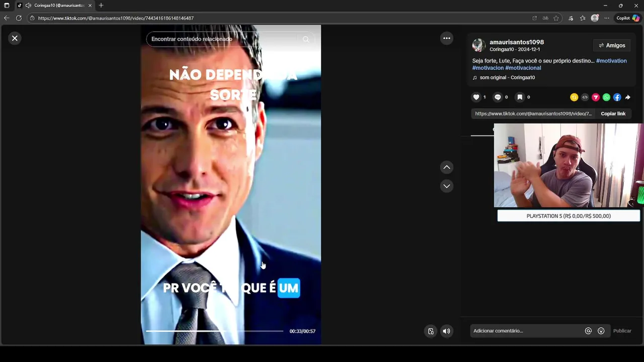Repost video using yellow repost icon

click(574, 98)
